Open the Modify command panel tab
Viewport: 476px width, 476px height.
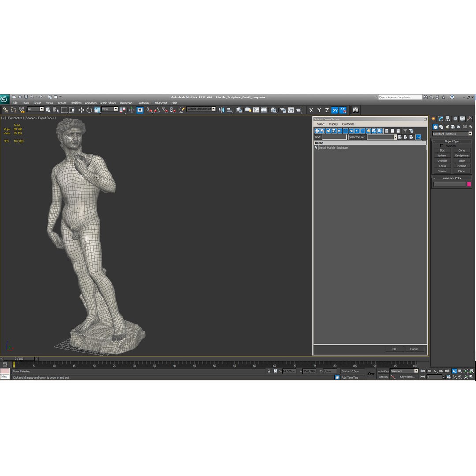coord(440,119)
